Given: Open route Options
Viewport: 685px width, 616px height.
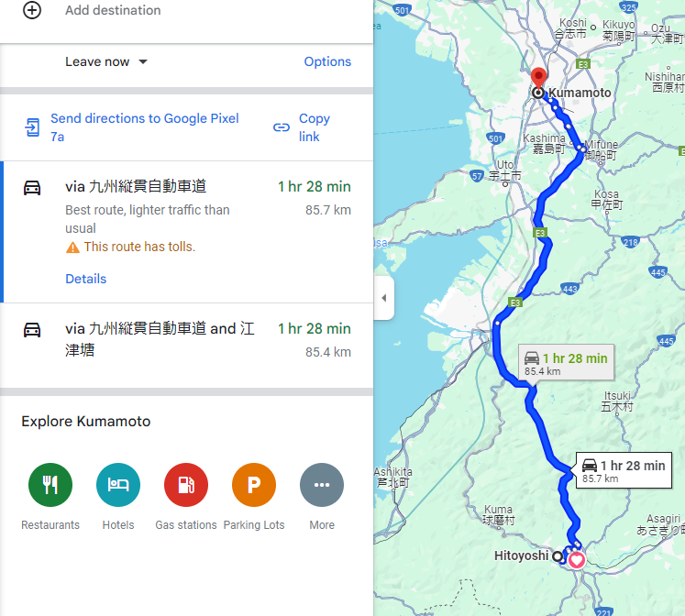Looking at the screenshot, I should pyautogui.click(x=327, y=61).
